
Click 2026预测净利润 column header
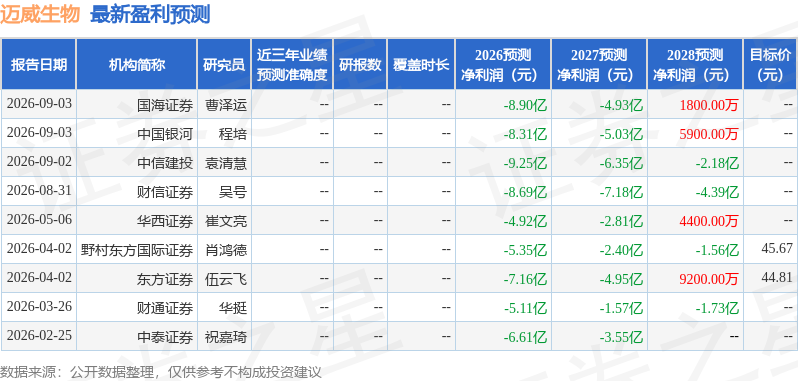click(x=503, y=65)
